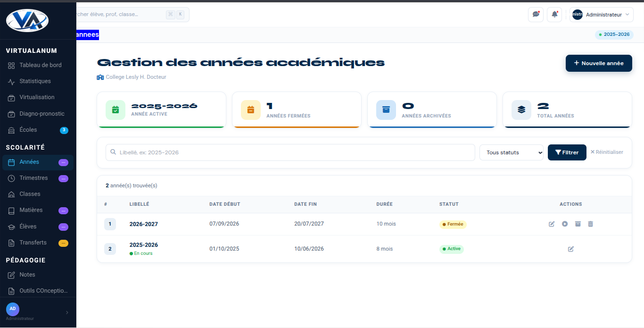Click the orange calendar icon on Années fermées card
The width and height of the screenshot is (644, 328).
[251, 110]
